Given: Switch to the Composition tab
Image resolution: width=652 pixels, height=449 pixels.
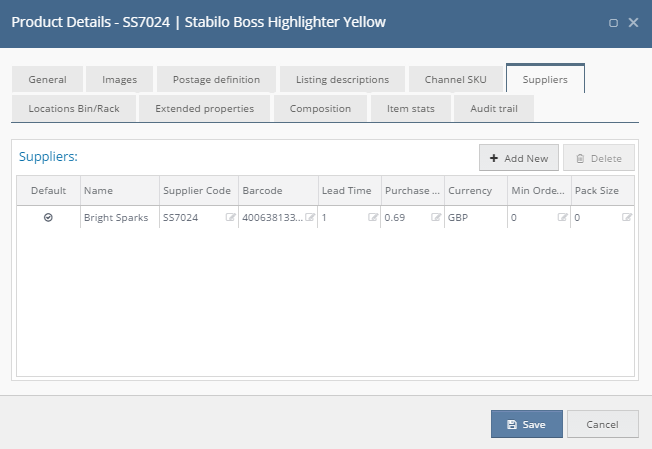Looking at the screenshot, I should [320, 109].
